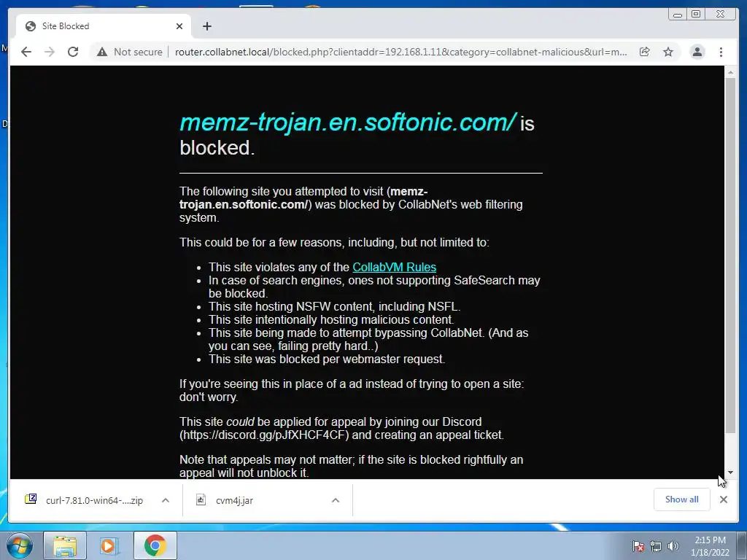Open Chrome three-dot menu
The width and height of the screenshot is (747, 560).
pos(721,52)
